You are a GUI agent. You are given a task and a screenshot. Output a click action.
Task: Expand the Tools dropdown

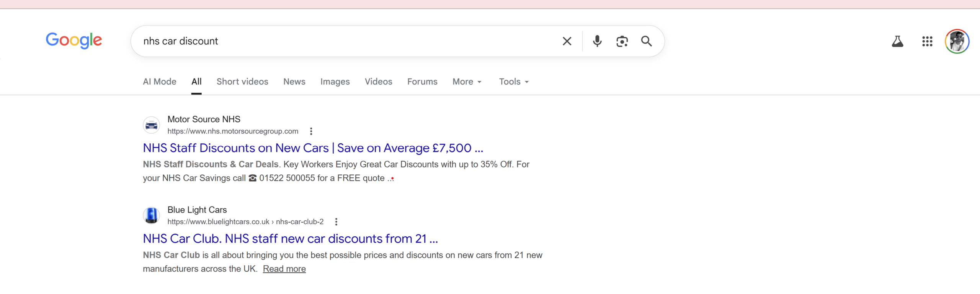[514, 82]
